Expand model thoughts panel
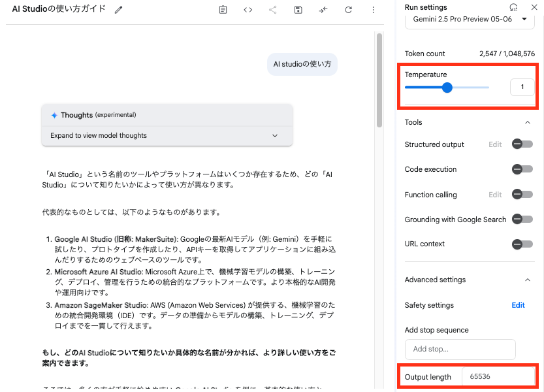Screen dimensions: 544x392 [167, 136]
